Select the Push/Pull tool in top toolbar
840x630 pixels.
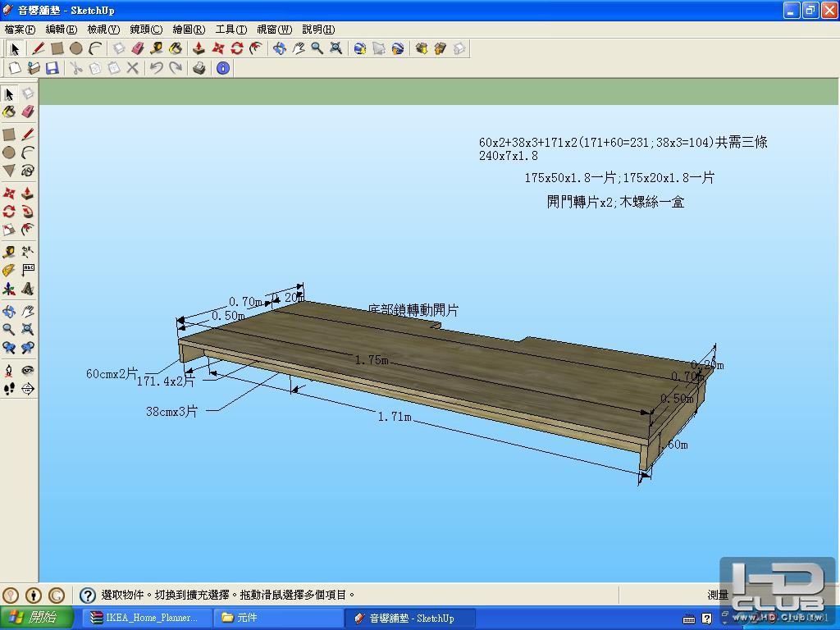pos(199,48)
